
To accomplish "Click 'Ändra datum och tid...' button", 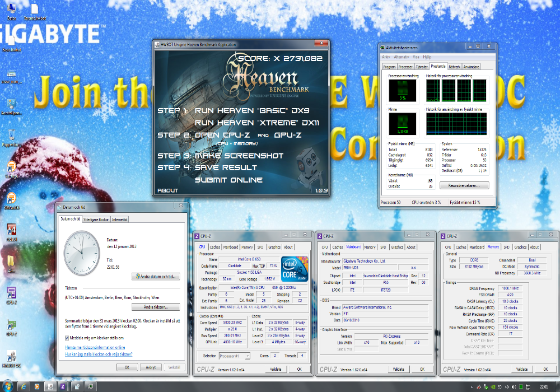I will [156, 276].
